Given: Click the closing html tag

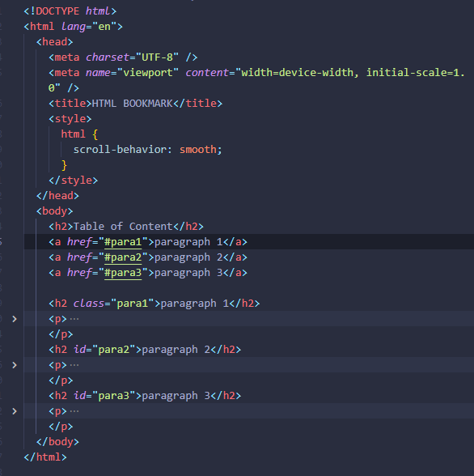Looking at the screenshot, I should coord(45,457).
